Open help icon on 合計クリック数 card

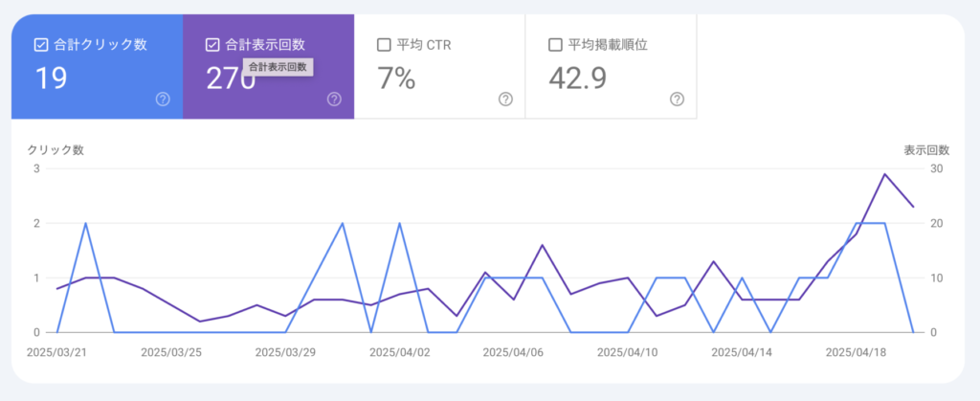pyautogui.click(x=163, y=100)
